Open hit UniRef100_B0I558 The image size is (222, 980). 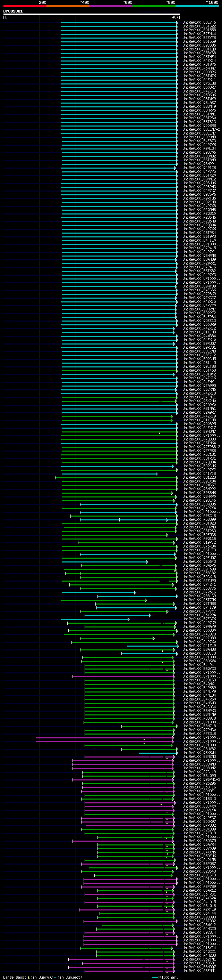click(x=199, y=31)
